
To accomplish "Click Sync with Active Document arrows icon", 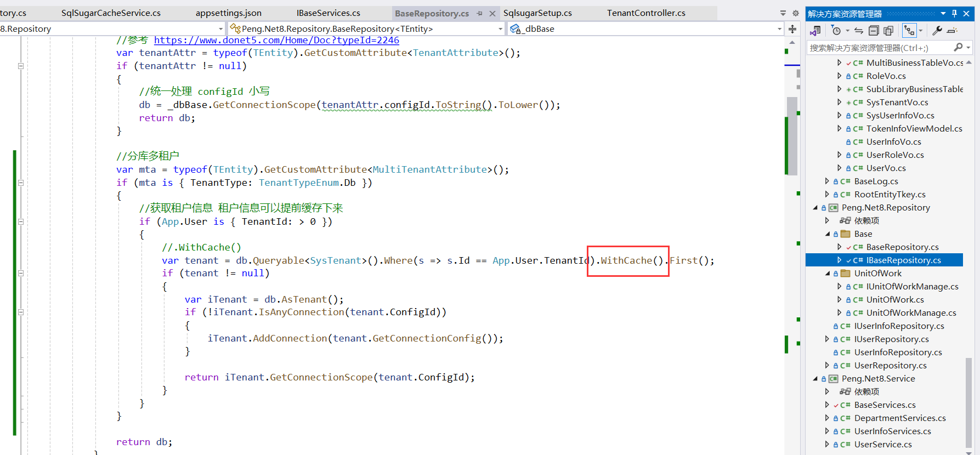I will tap(859, 31).
